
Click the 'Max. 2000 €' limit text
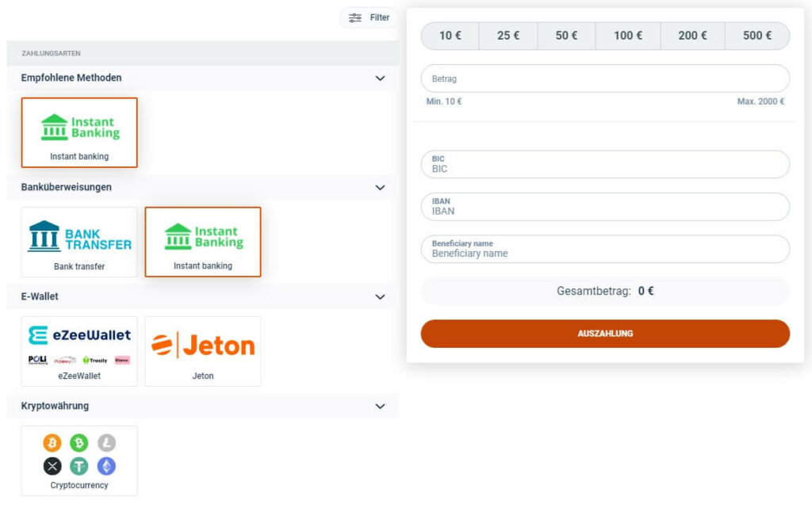click(x=760, y=101)
